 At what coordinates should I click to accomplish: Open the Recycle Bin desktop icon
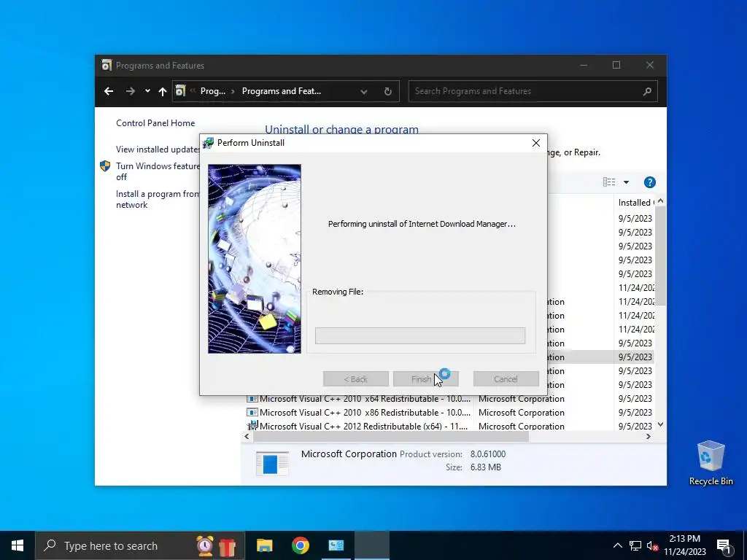(x=711, y=463)
